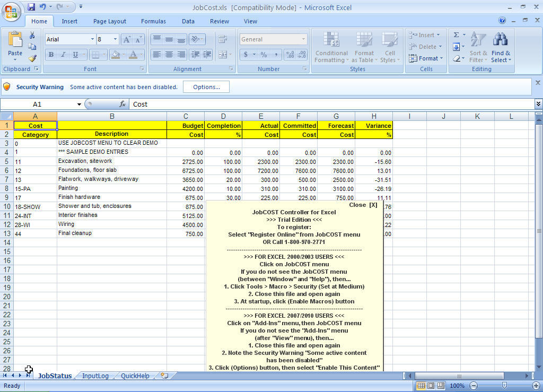The width and height of the screenshot is (543, 392).
Task: Open the Page Layout tab
Action: 109,21
